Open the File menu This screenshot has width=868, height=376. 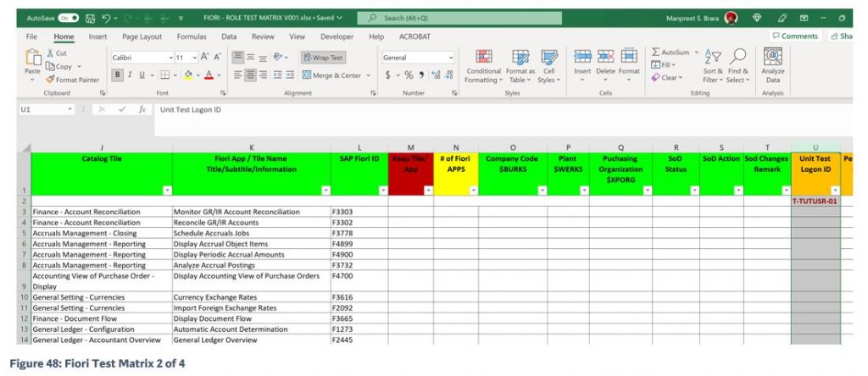pos(31,36)
